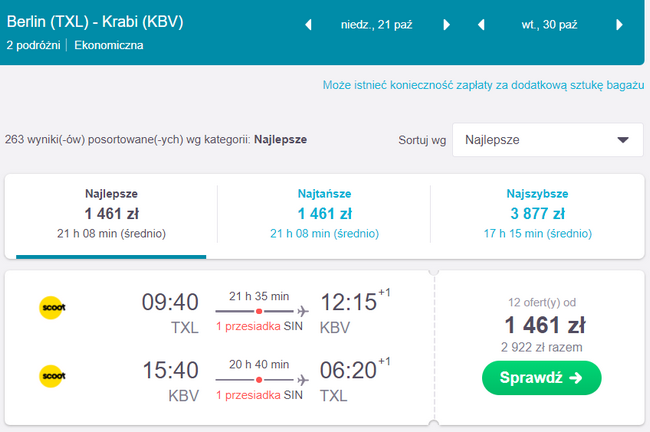Click the 1 461 zł price in the offer card
Image resolution: width=650 pixels, height=432 pixels.
click(545, 325)
